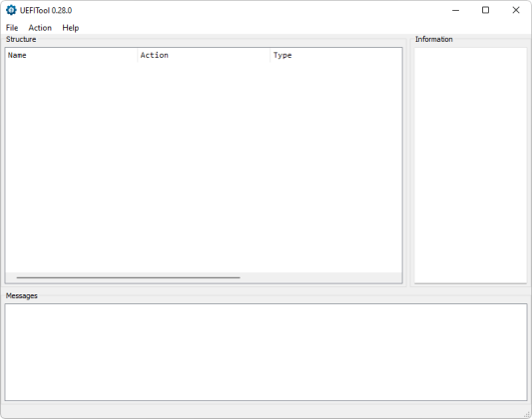Click inside the empty Structure tree area
This screenshot has width=532, height=419.
(x=204, y=168)
